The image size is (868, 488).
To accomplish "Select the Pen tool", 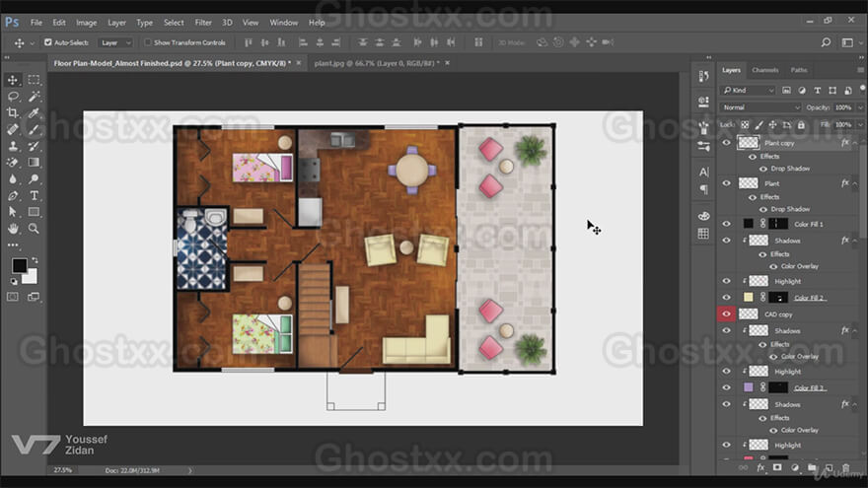I will (x=12, y=195).
